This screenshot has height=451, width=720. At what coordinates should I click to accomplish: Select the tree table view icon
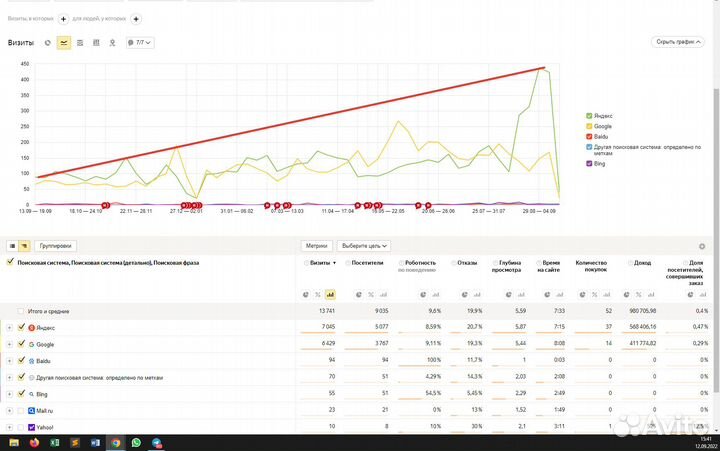[24, 246]
